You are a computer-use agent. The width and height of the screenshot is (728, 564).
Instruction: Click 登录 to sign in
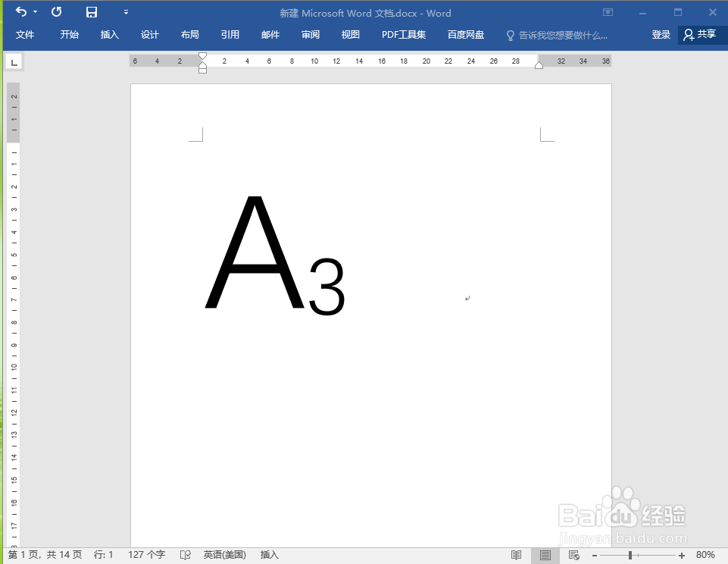[661, 35]
